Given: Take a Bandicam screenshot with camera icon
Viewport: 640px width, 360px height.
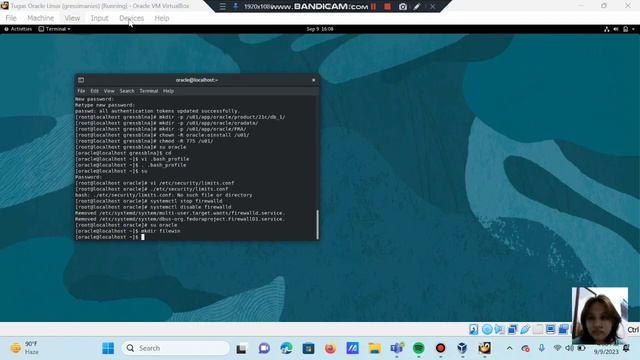Looking at the screenshot, I should pos(402,7).
